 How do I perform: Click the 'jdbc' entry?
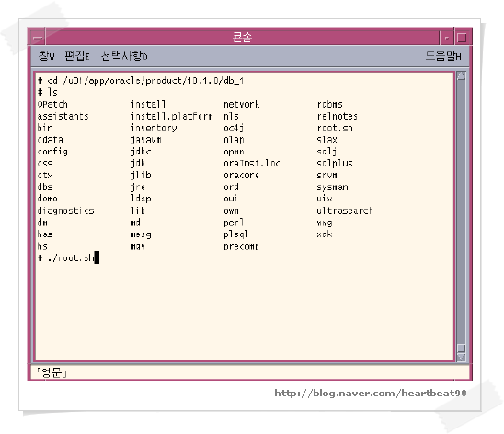pyautogui.click(x=141, y=152)
